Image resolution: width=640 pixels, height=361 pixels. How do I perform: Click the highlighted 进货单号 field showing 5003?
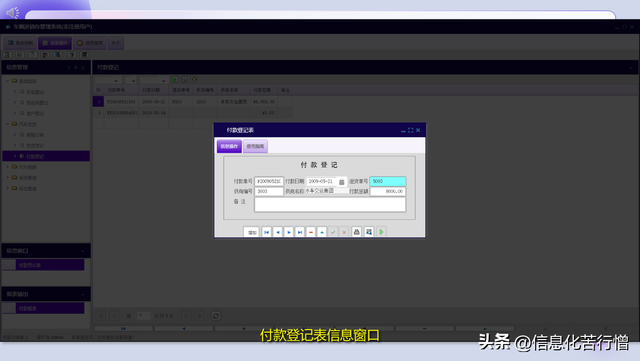point(388,181)
